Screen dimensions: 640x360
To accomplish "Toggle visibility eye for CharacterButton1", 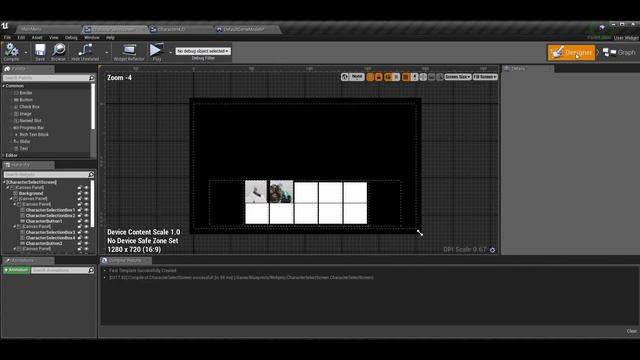I will click(86, 221).
